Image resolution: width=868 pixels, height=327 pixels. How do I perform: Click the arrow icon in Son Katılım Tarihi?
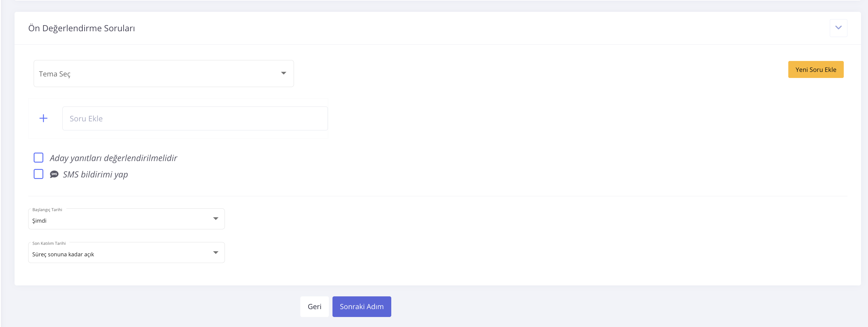coord(216,252)
